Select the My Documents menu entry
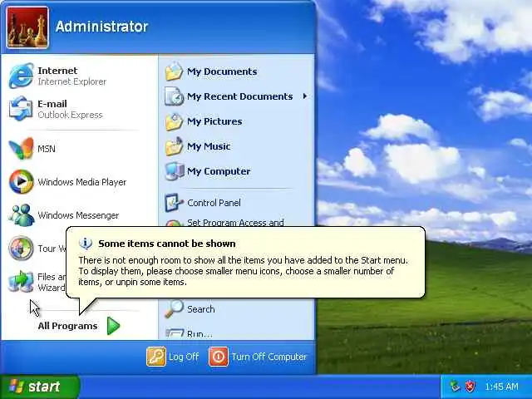This screenshot has width=532, height=399. [x=236, y=71]
